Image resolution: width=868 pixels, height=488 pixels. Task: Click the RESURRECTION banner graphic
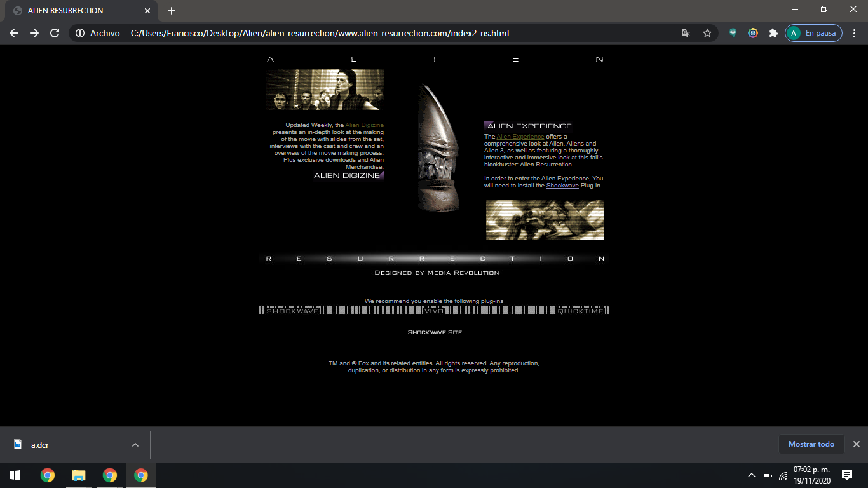(434, 259)
